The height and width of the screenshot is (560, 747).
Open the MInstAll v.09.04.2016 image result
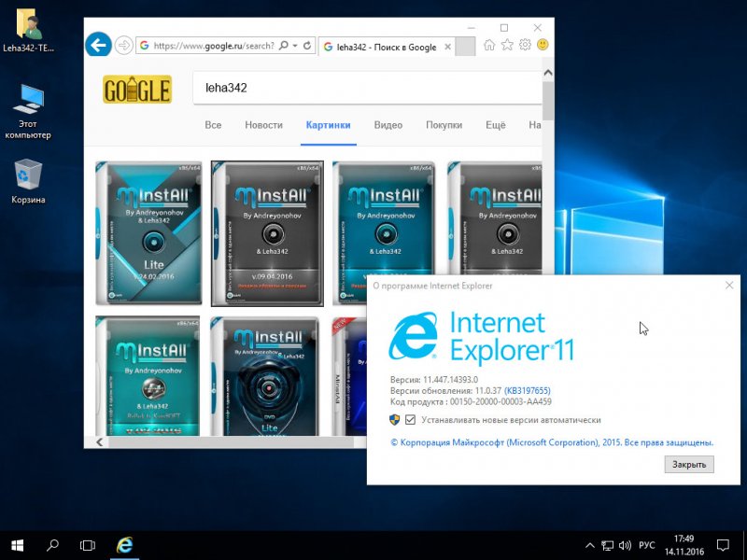267,233
